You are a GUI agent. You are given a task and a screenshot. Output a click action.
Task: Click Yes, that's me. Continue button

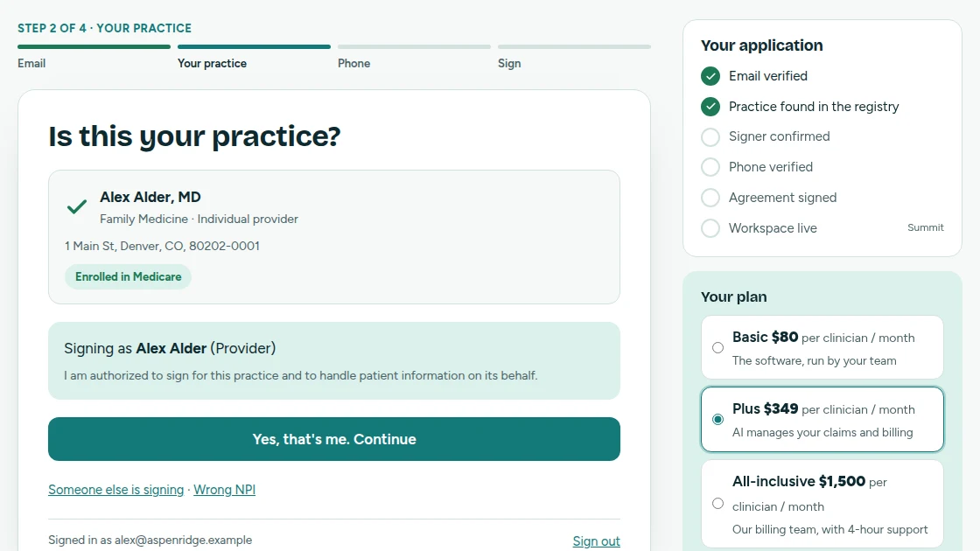point(334,439)
